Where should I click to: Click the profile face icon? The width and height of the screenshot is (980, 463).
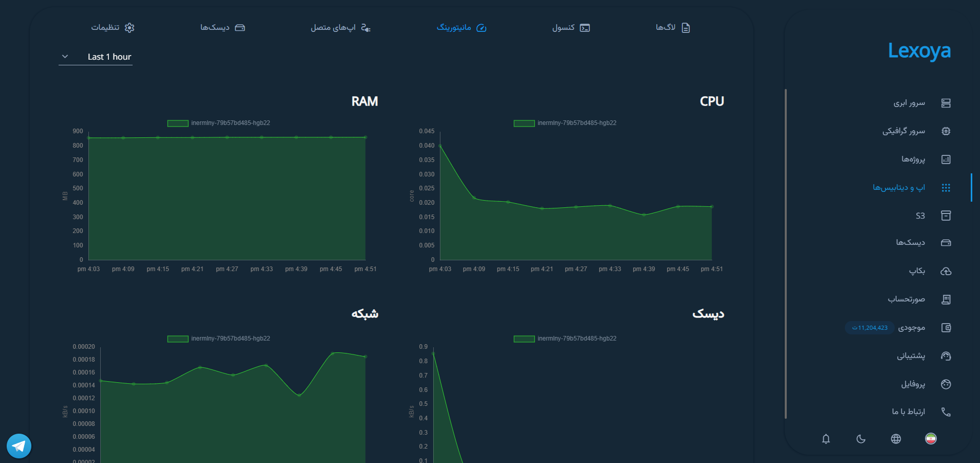(x=946, y=384)
